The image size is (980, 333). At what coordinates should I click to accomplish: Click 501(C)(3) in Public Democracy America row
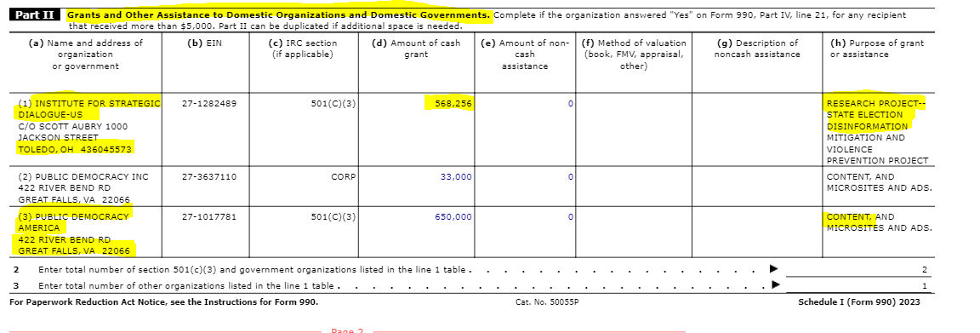tap(333, 216)
